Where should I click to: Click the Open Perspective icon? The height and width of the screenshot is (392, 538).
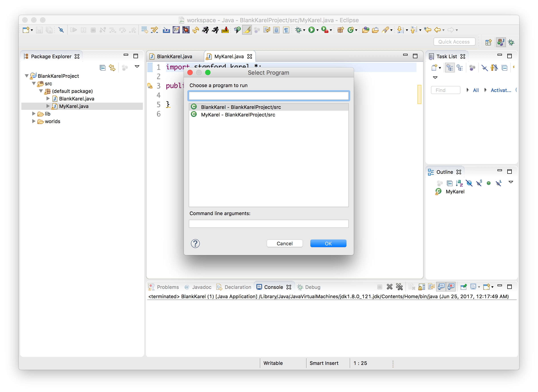(x=488, y=42)
